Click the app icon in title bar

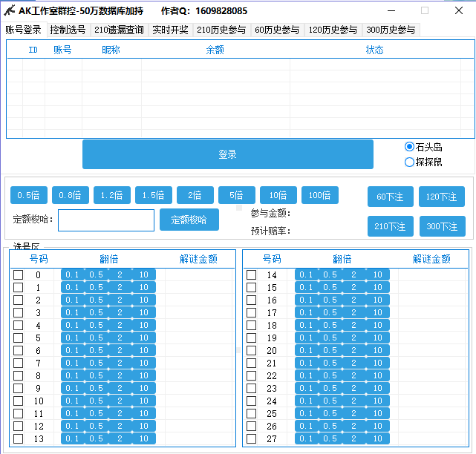click(x=10, y=10)
